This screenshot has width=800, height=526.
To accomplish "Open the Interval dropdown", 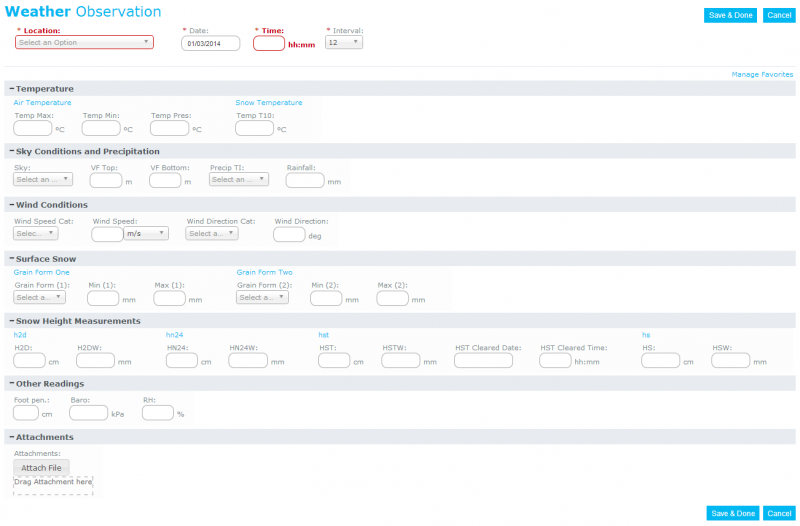I will tap(344, 42).
